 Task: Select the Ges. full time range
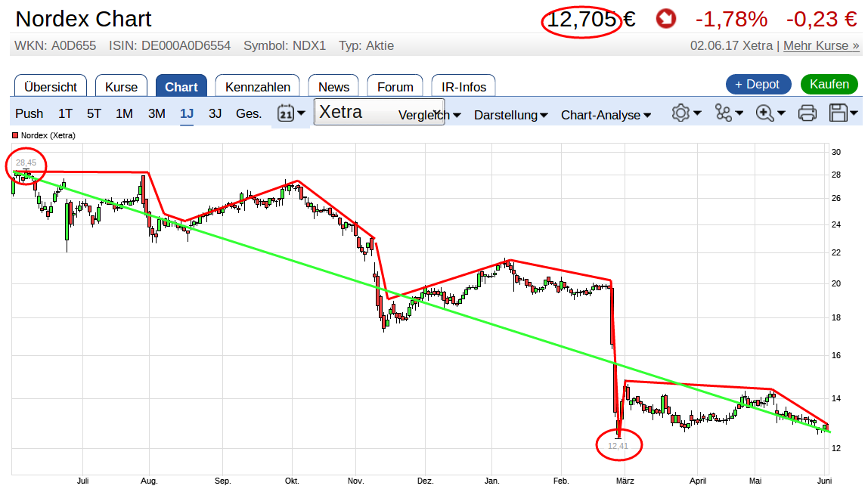[x=249, y=113]
